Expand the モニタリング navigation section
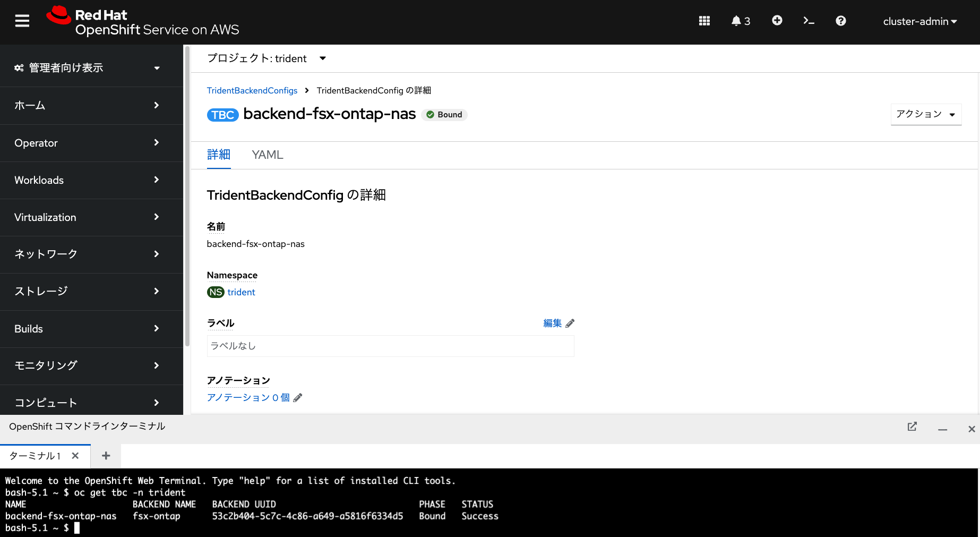This screenshot has width=980, height=537. [91, 366]
